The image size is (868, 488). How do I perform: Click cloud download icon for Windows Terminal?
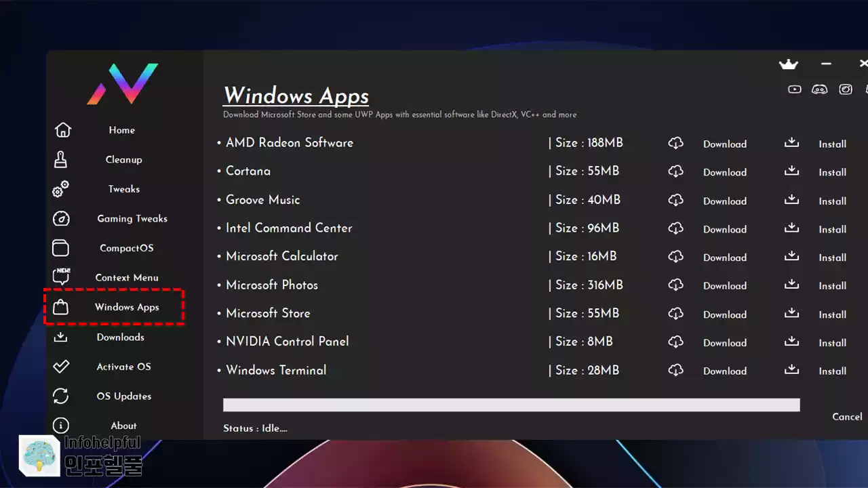pyautogui.click(x=675, y=371)
